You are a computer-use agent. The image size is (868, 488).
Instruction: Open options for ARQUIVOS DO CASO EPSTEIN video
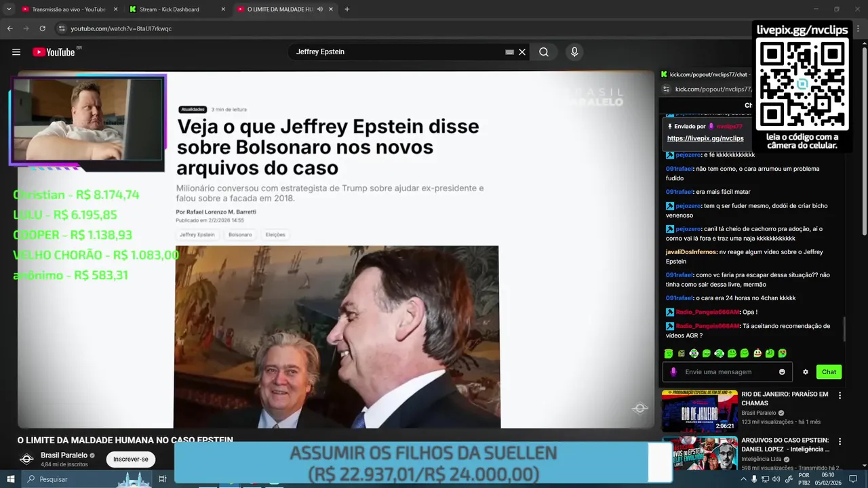point(840,441)
